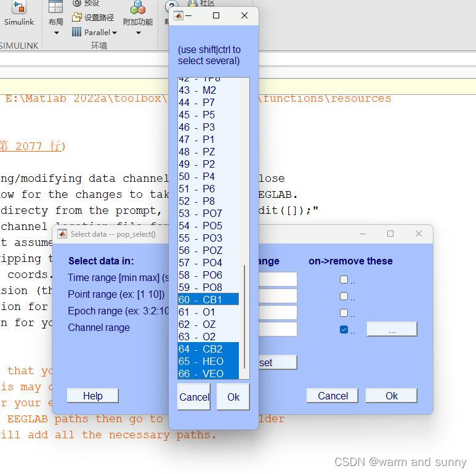
Task: Click MATLAB icon in pop_select title bar
Action: [x=62, y=234]
